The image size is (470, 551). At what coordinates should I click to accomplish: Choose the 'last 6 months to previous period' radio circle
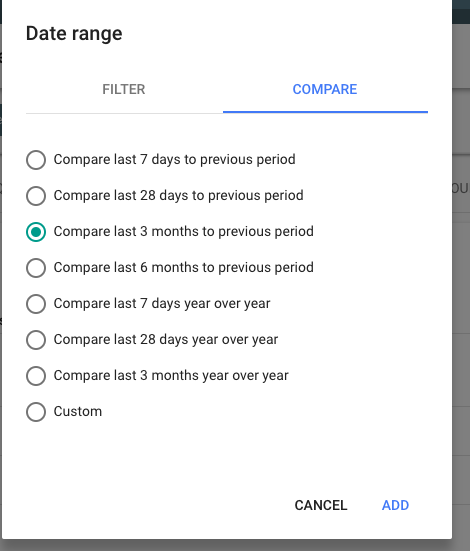pyautogui.click(x=36, y=268)
